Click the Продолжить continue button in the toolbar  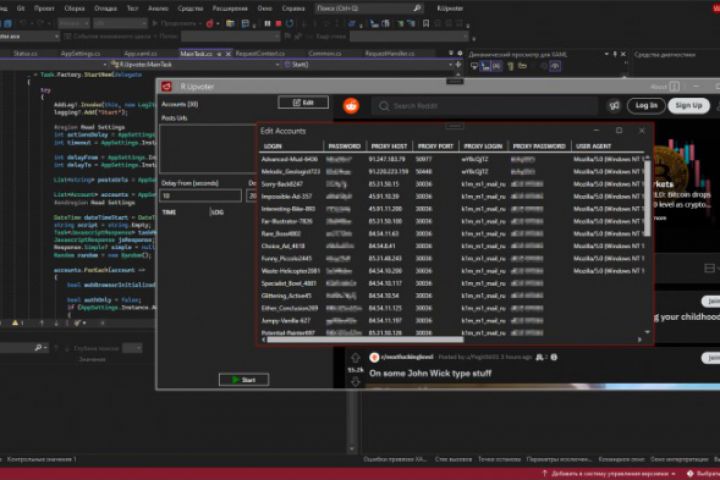[177, 23]
